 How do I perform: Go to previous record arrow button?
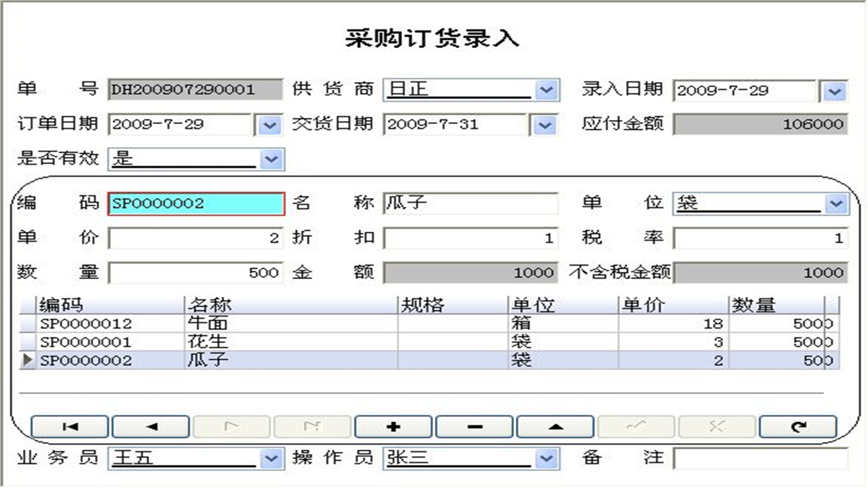151,426
